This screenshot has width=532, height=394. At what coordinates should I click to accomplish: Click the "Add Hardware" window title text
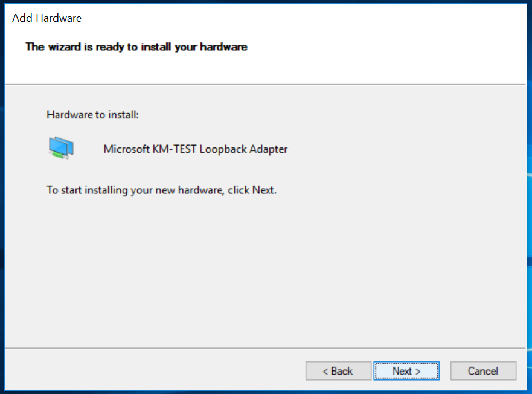pos(46,18)
